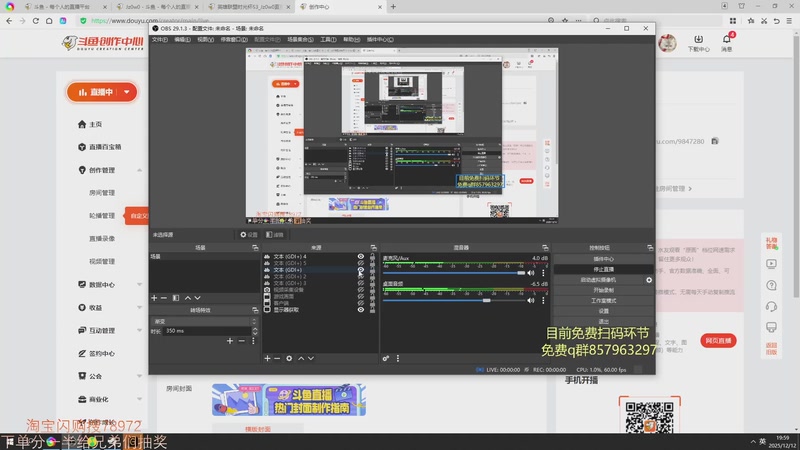Show the 视频采集设备 source

361,290
